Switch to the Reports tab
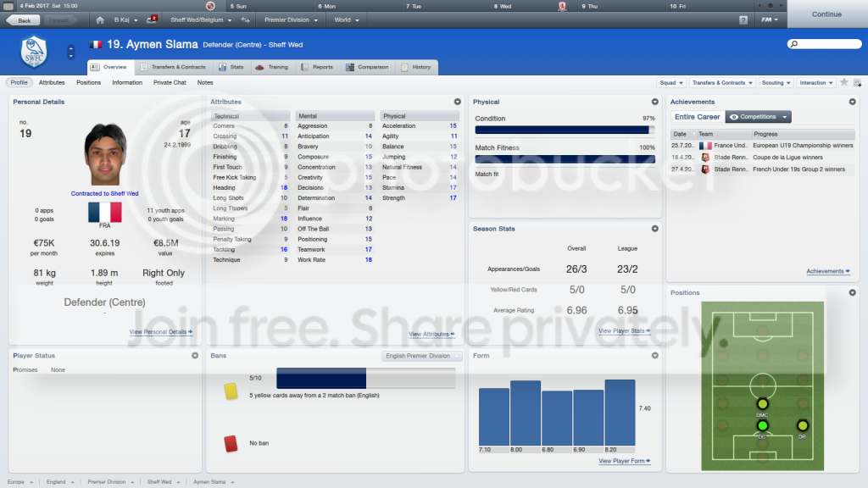 pyautogui.click(x=317, y=67)
